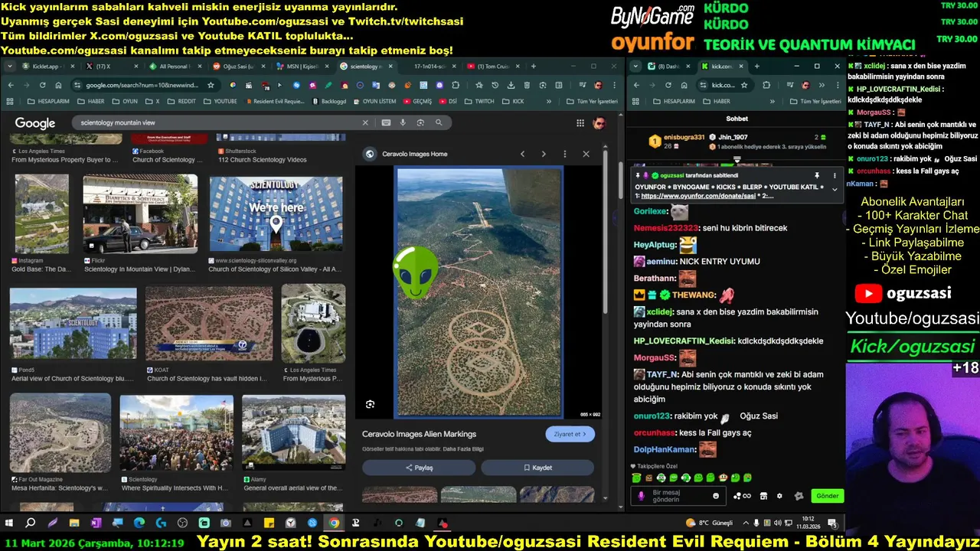Click the Google search magnifier icon
The image size is (980, 551).
pos(439,122)
